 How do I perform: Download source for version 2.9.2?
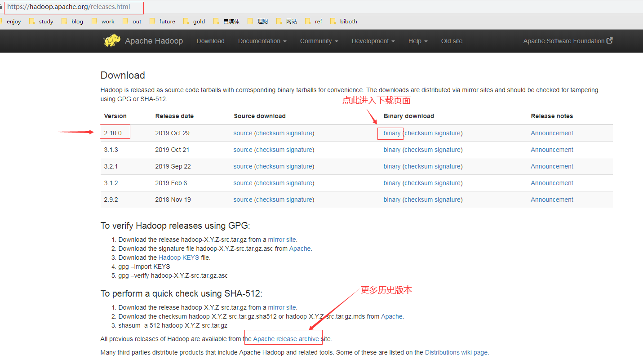243,200
